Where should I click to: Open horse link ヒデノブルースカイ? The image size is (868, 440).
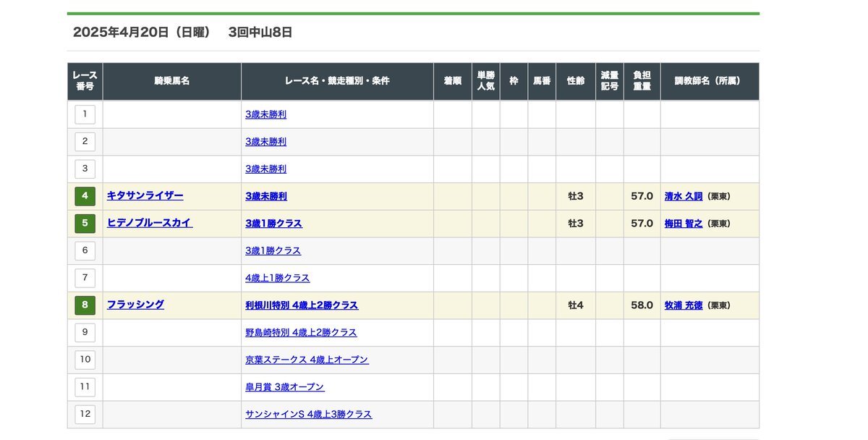[150, 223]
